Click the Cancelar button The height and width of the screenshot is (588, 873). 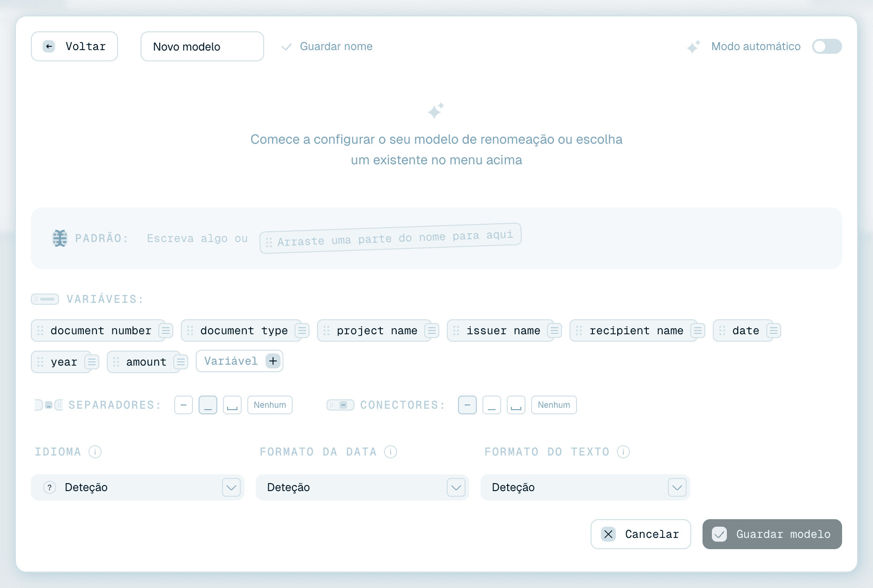(641, 534)
